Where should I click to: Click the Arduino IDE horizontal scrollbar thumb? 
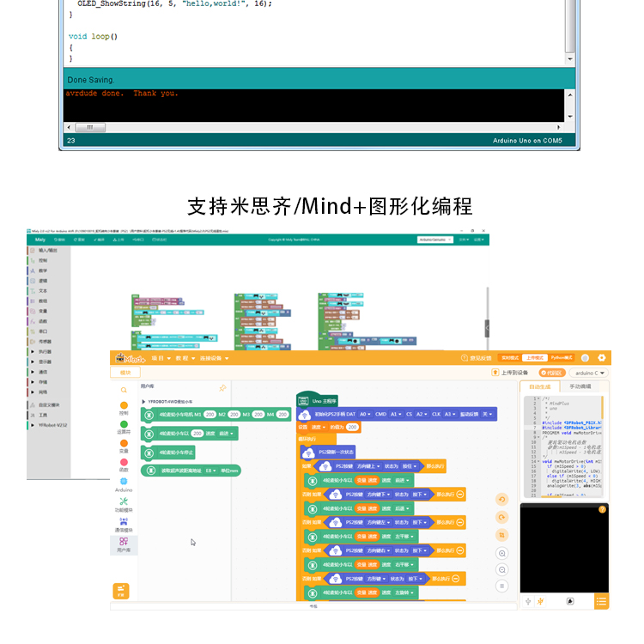pyautogui.click(x=90, y=127)
